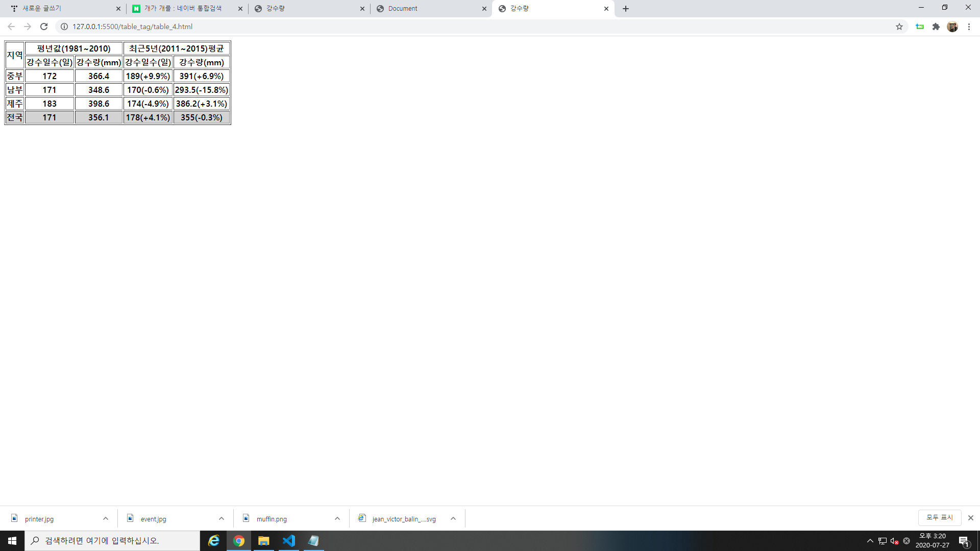
Task: Bookmark this page with star icon
Action: pyautogui.click(x=899, y=27)
